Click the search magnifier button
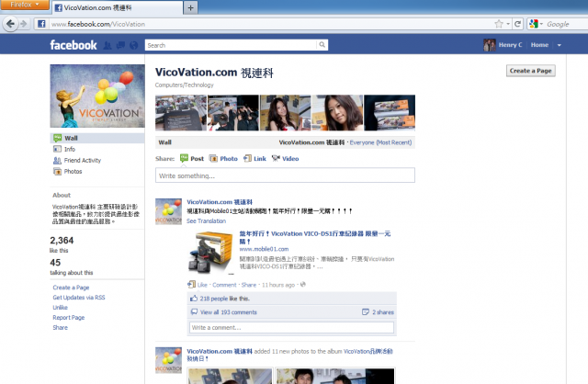588x384 pixels. 322,45
